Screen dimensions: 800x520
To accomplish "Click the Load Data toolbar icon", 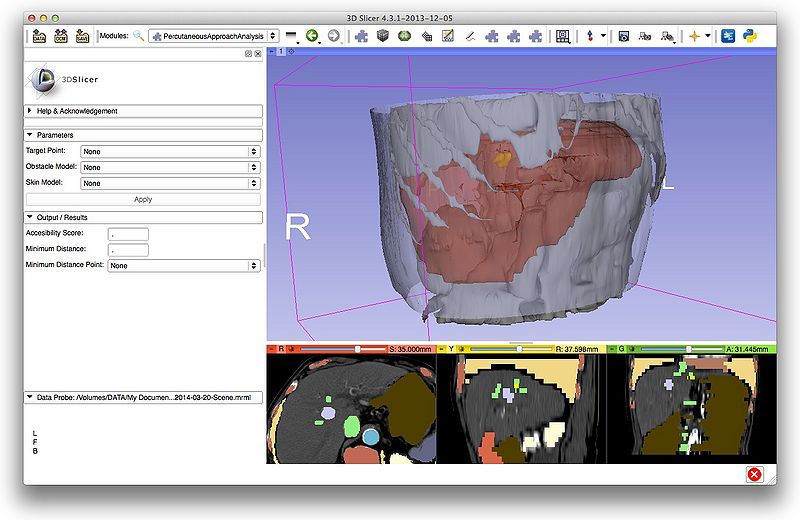I will (39, 36).
